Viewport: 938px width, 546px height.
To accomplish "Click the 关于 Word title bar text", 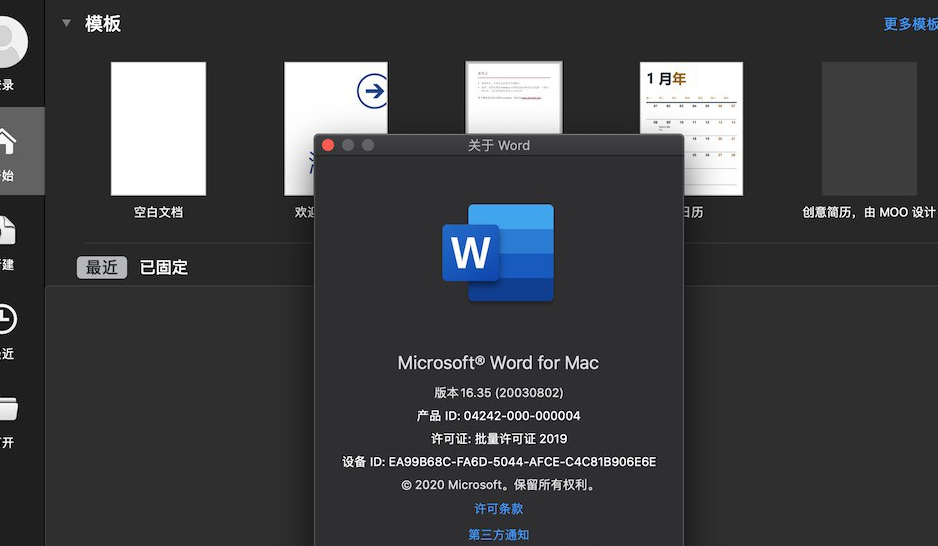I will click(x=498, y=145).
